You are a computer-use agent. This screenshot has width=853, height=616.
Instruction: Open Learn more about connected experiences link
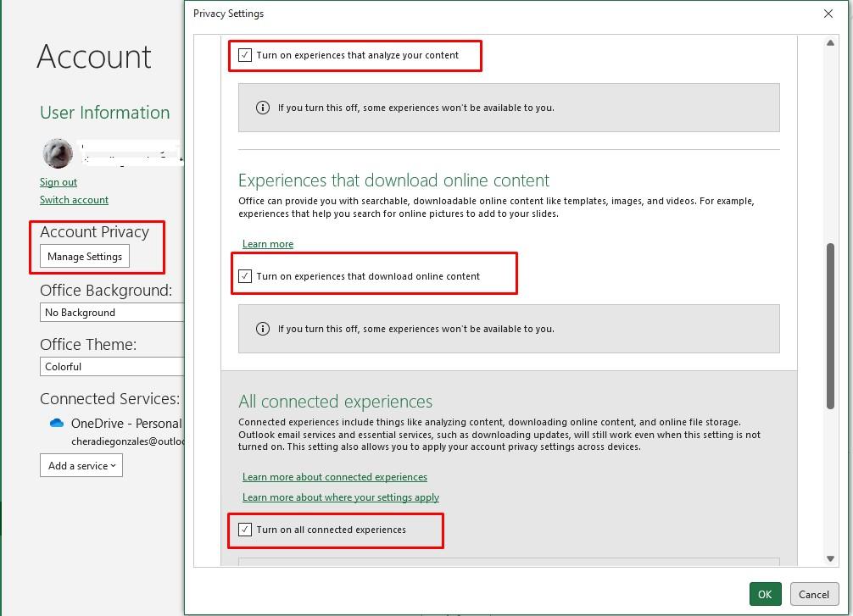[x=335, y=477]
